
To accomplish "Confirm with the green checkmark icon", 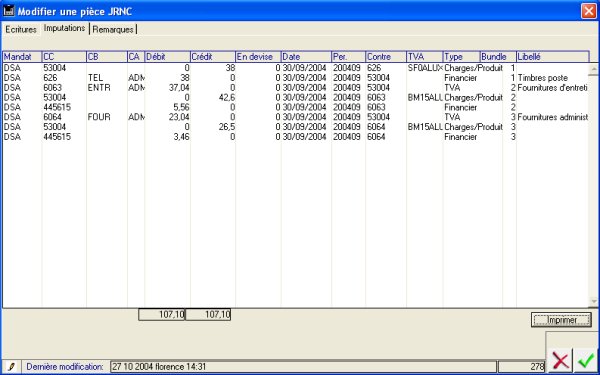I will 585,360.
